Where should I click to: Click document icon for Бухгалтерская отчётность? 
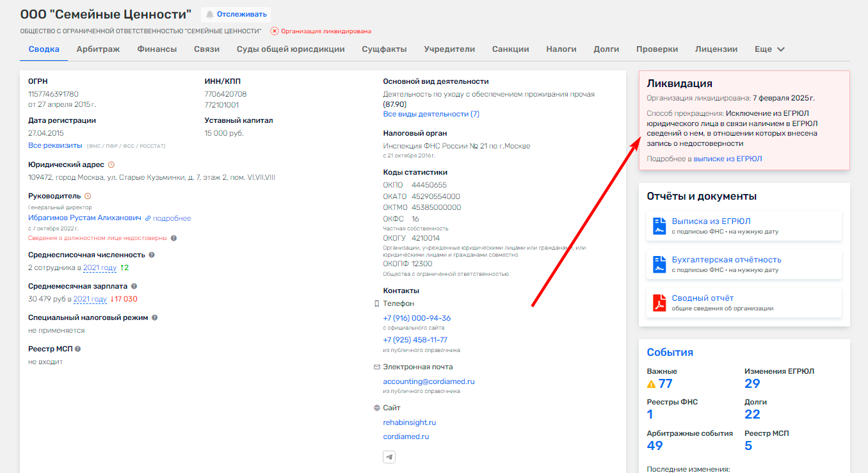659,264
